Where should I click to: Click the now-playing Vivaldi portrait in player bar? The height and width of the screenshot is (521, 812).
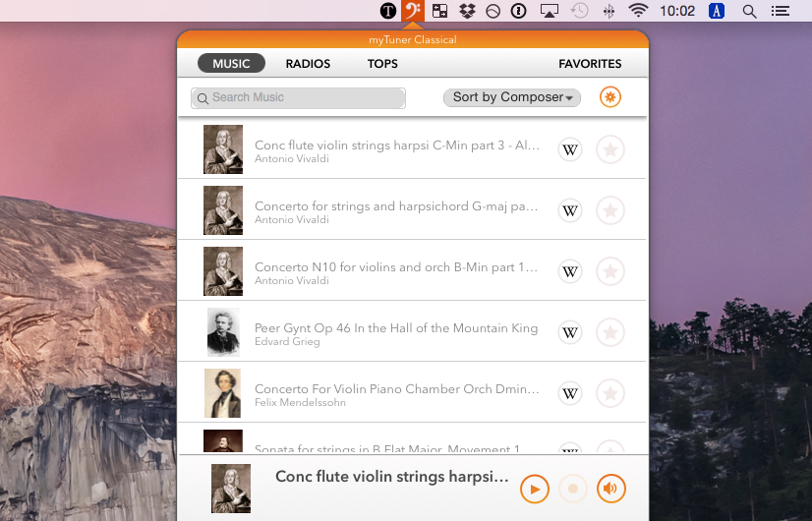[x=231, y=489]
